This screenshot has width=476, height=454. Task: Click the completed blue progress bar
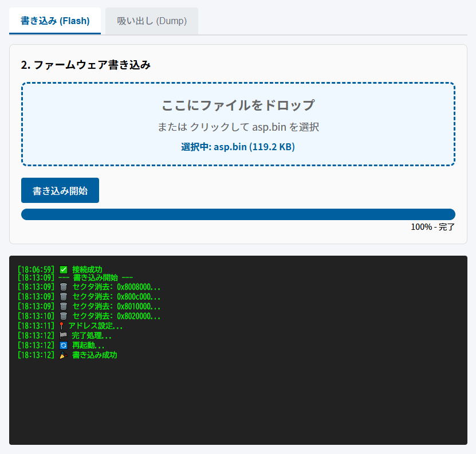click(x=238, y=214)
